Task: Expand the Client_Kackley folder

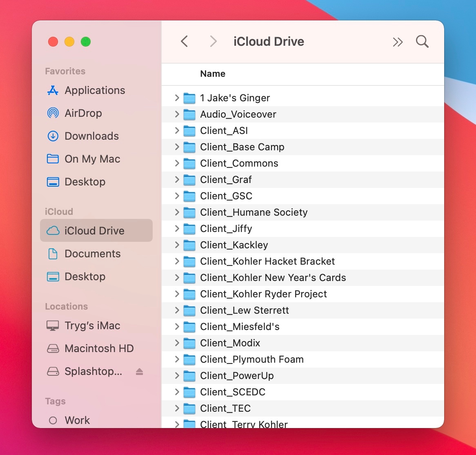Action: click(x=177, y=245)
